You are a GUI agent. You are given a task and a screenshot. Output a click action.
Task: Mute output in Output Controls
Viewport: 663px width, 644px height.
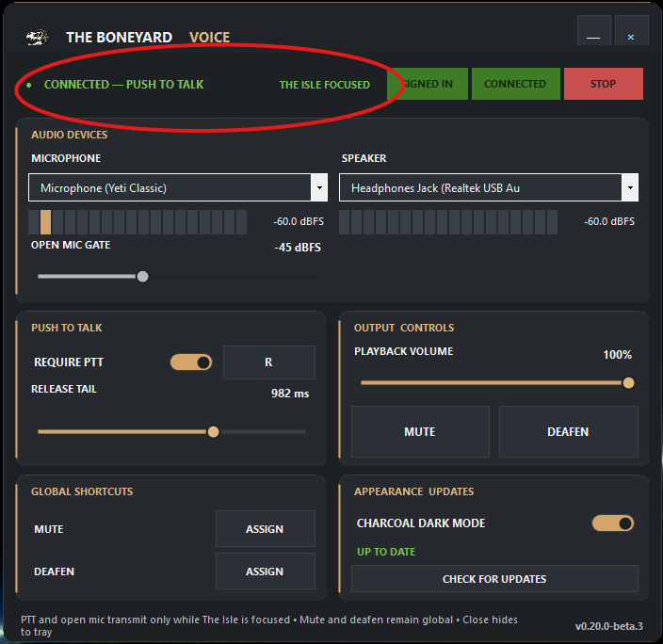[420, 432]
